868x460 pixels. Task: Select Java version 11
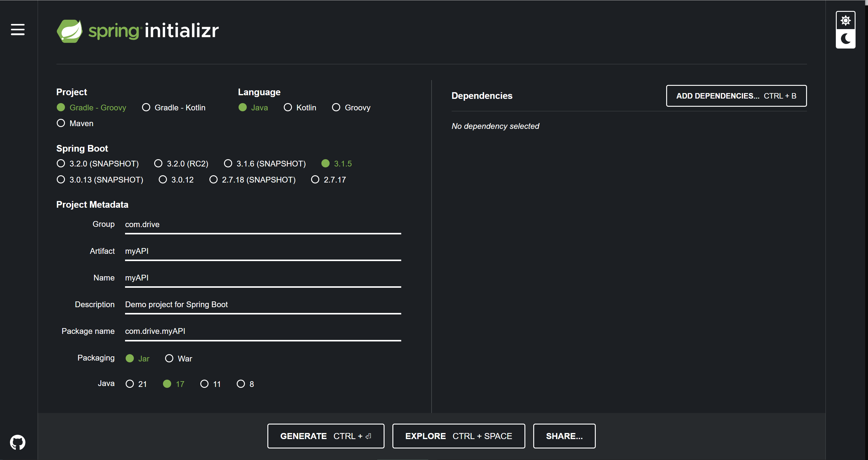204,384
